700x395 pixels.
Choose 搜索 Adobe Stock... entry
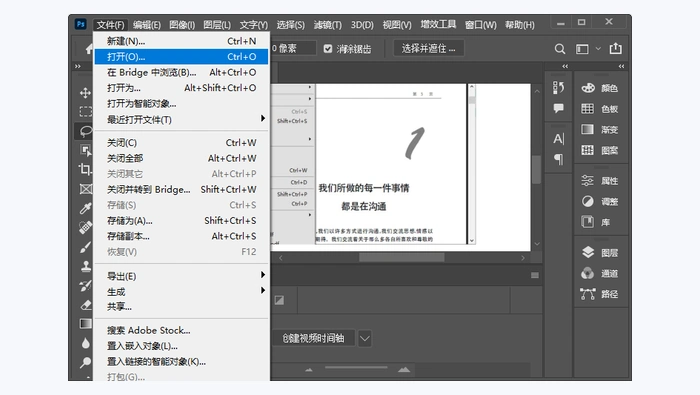(181, 330)
